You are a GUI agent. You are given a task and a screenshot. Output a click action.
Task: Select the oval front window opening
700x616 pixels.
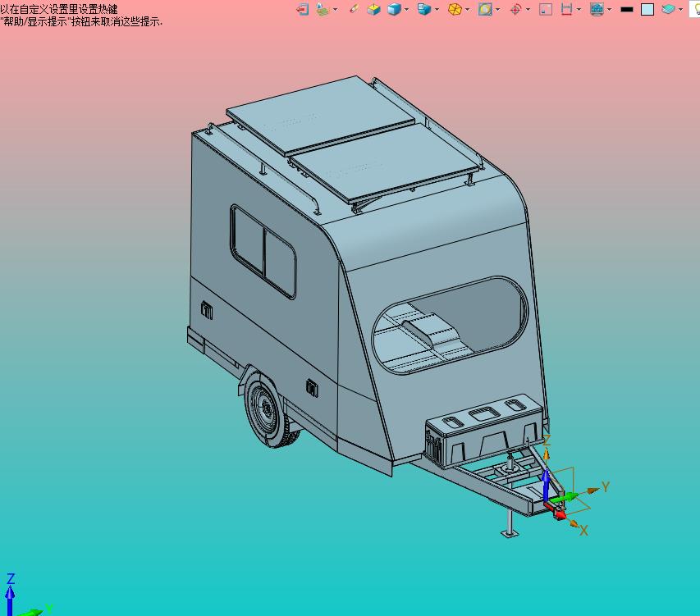click(450, 325)
